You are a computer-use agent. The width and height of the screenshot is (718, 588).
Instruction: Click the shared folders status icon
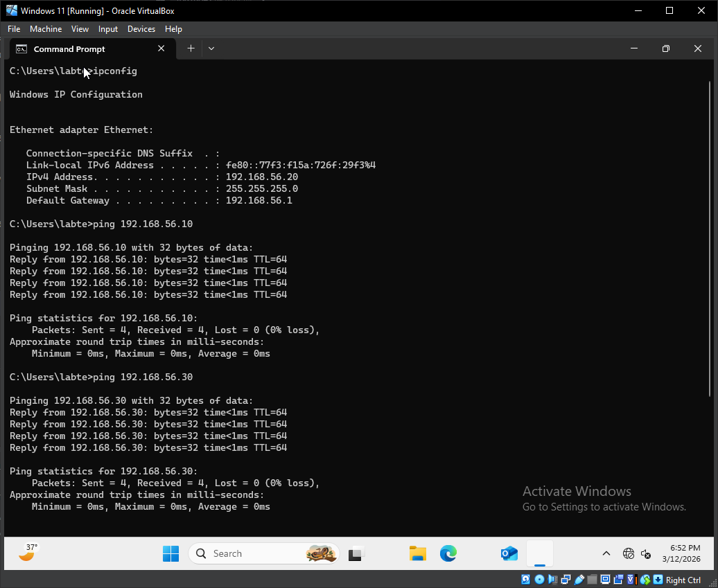coord(593,580)
